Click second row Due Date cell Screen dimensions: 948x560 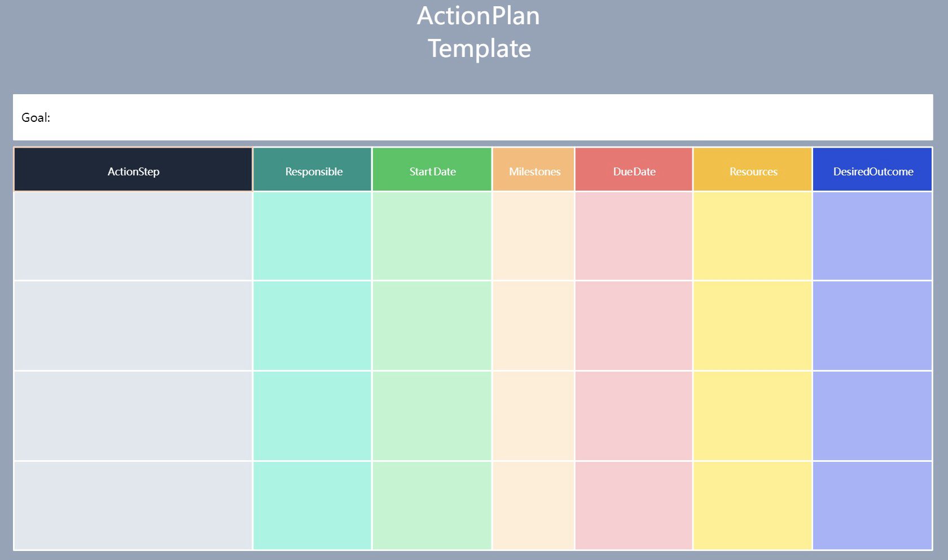click(x=634, y=326)
